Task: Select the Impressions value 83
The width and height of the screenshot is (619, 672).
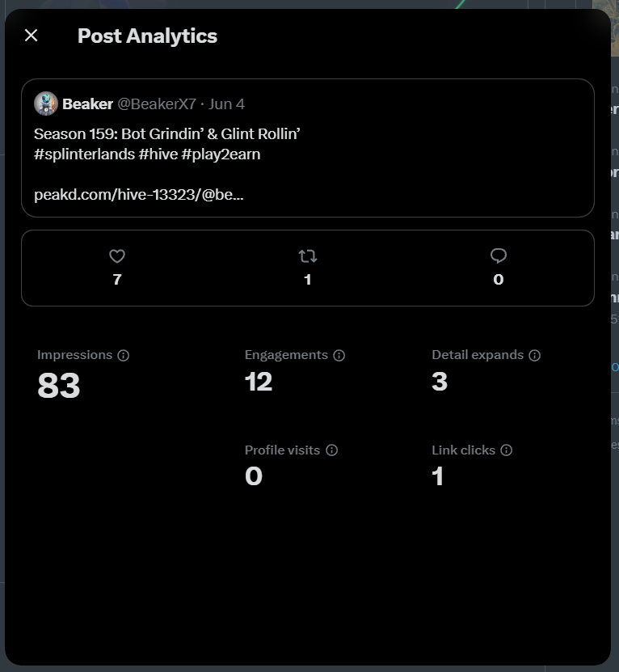Action: click(x=59, y=385)
